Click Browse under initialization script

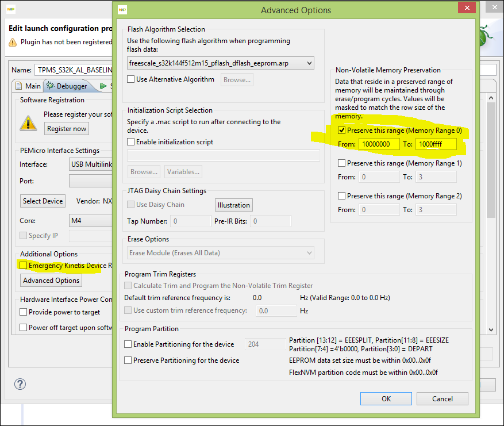(x=144, y=172)
